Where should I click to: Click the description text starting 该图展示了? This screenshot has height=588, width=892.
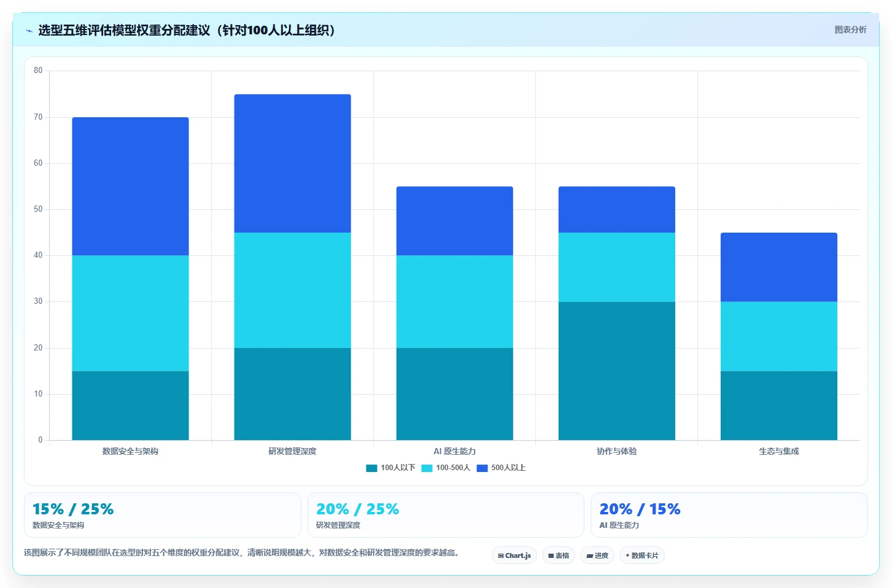241,553
